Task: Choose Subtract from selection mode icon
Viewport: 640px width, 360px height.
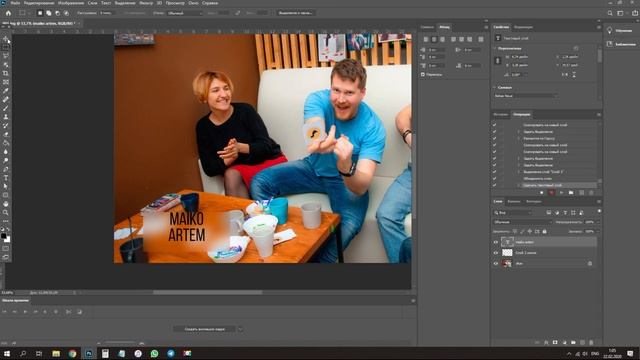Action: coord(58,13)
